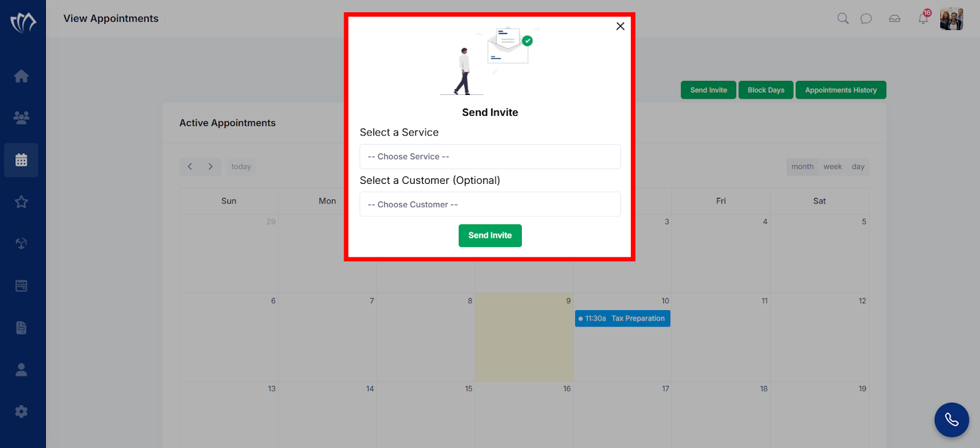Open the list form icon in sidebar
Screen dimensions: 980x448
coord(21,286)
